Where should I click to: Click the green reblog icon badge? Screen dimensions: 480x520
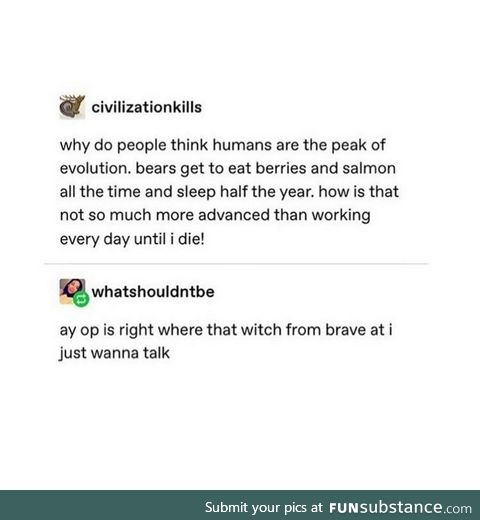click(81, 299)
